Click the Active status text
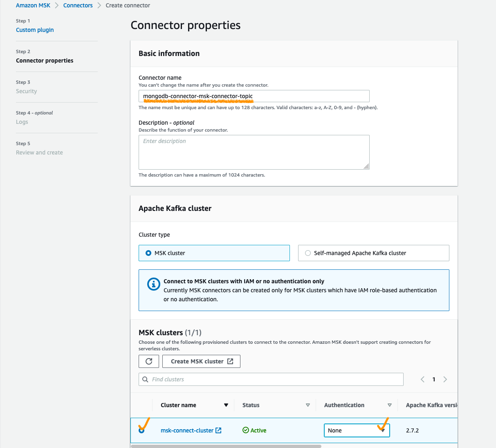This screenshot has height=448, width=496. (x=258, y=430)
